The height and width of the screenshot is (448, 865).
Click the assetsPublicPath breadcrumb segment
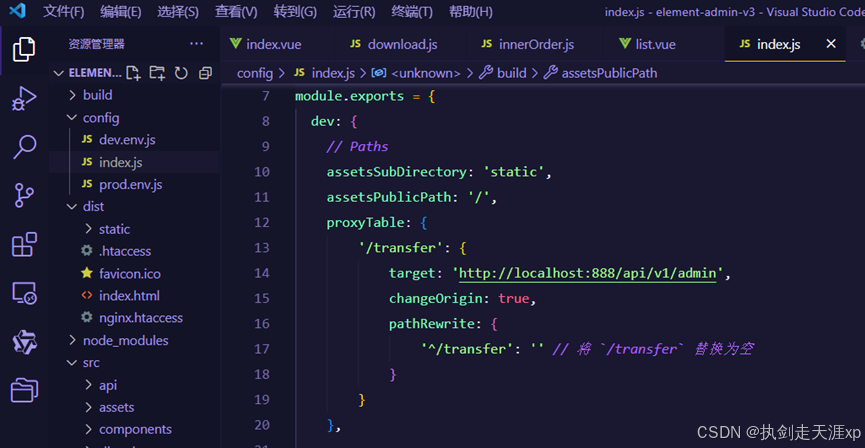pos(609,73)
